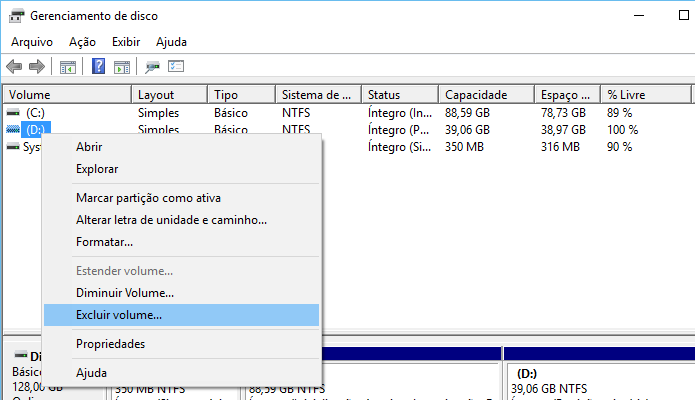
Task: Sort by the Espaço... column header
Action: 567,95
